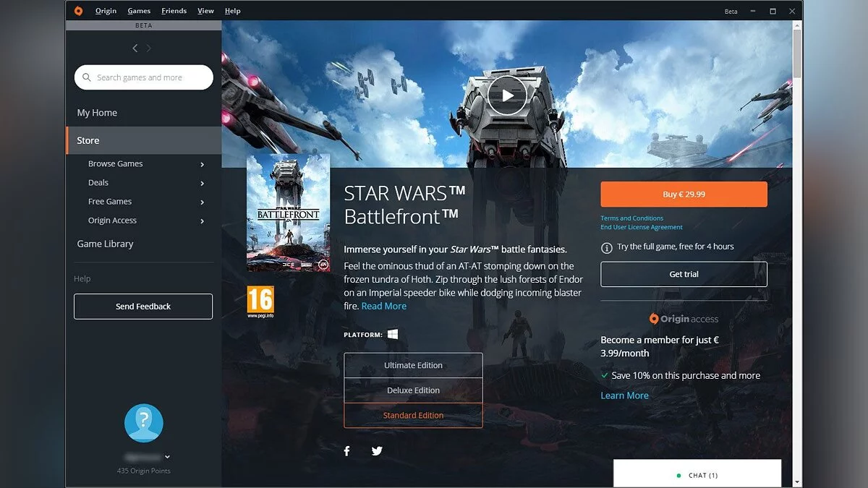Share on Facebook icon
The height and width of the screenshot is (488, 868).
[346, 451]
